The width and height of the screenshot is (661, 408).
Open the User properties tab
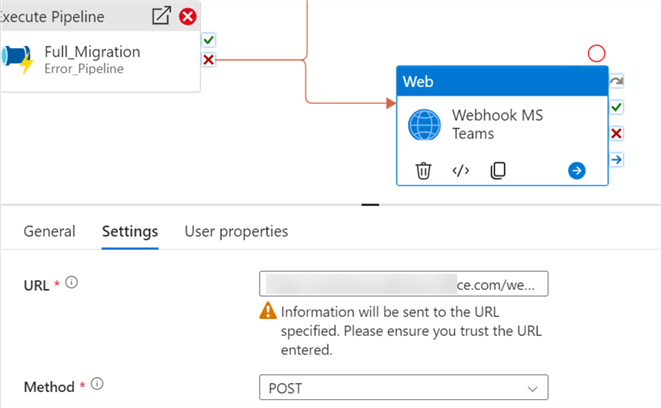pyautogui.click(x=236, y=231)
